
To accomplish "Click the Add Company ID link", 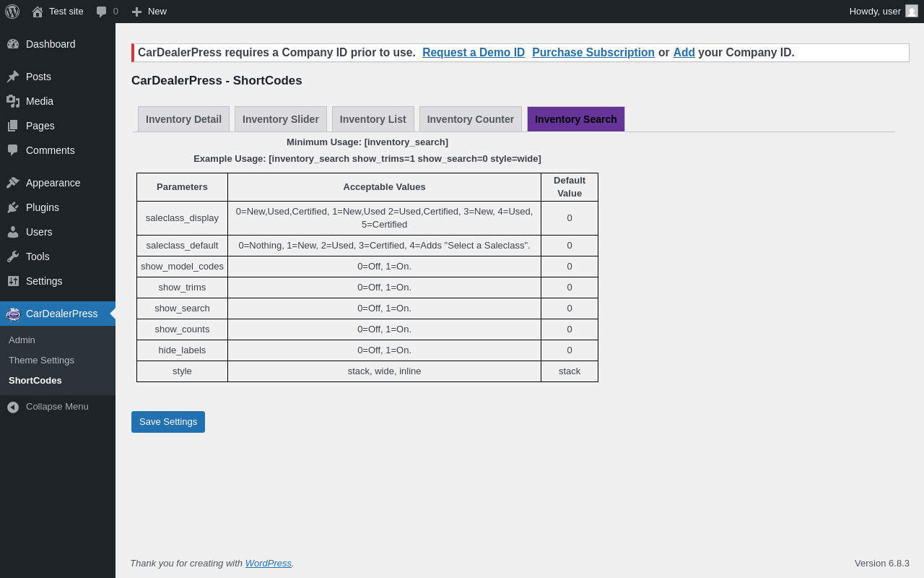I will [x=684, y=53].
